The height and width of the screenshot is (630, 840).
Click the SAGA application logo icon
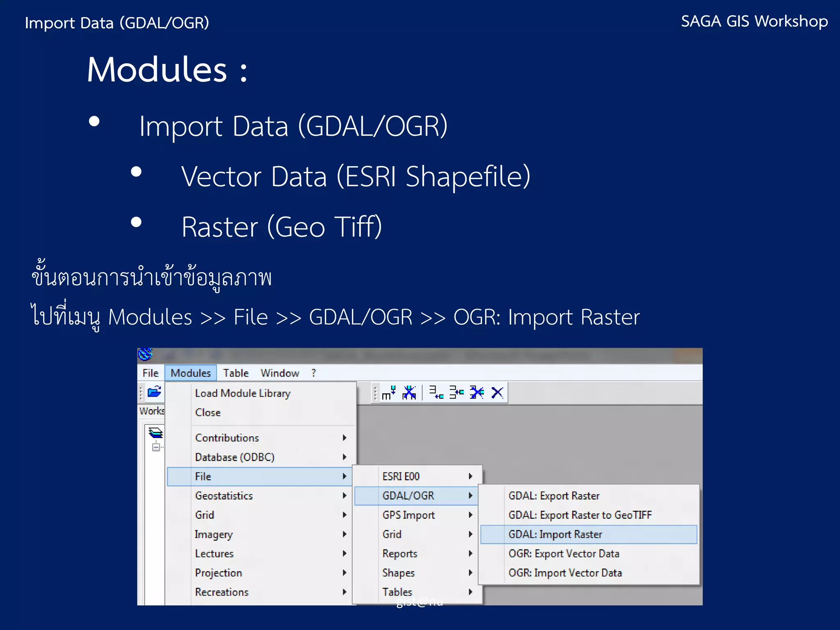[x=145, y=354]
